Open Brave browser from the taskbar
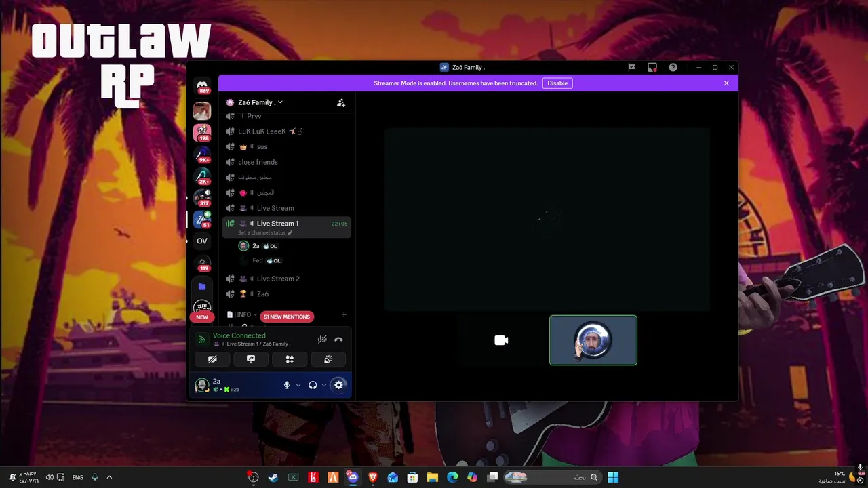Screen dimensions: 868x488 tap(372, 477)
